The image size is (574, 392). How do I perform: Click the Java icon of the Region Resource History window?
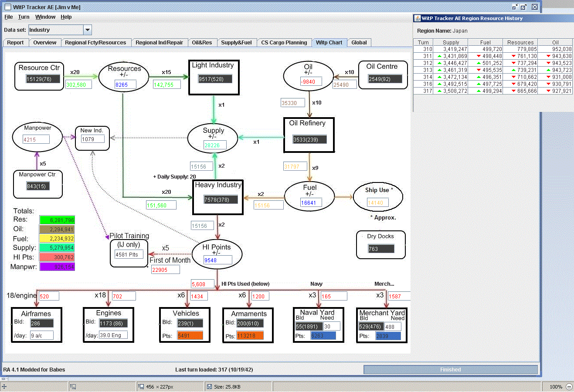(418, 18)
